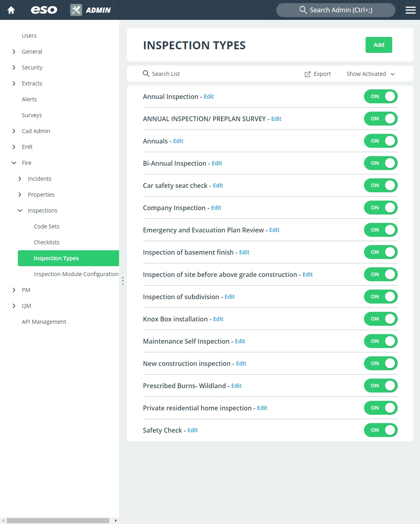Click the Export icon above the list
Viewport: 420px width, 524px height.
click(308, 74)
